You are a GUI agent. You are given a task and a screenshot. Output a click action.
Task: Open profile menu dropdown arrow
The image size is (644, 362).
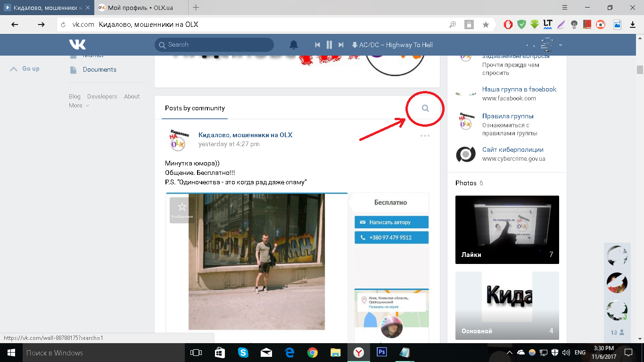561,45
